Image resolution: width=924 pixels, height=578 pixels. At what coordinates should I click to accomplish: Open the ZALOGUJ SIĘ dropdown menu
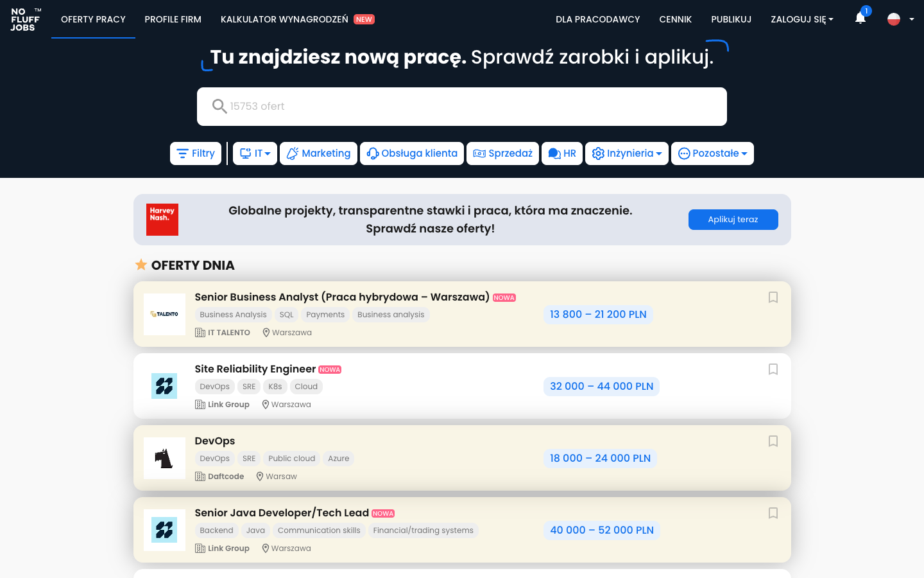[802, 19]
